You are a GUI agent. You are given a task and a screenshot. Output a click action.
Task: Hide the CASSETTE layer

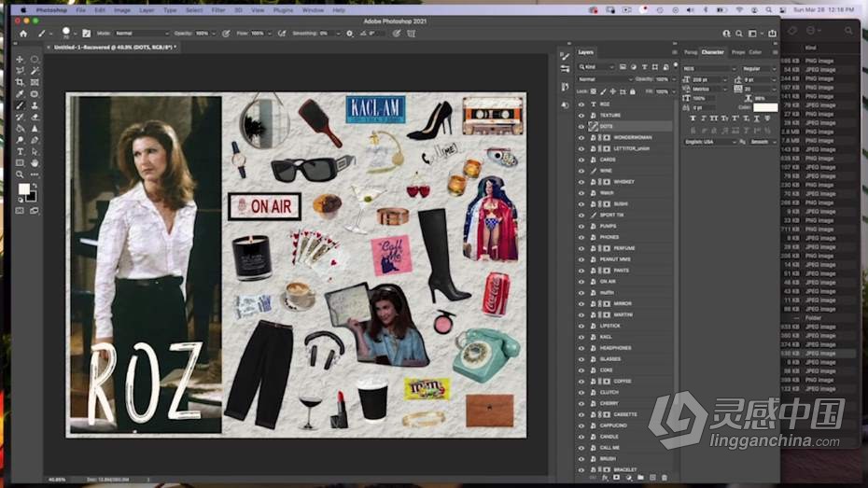pos(581,414)
